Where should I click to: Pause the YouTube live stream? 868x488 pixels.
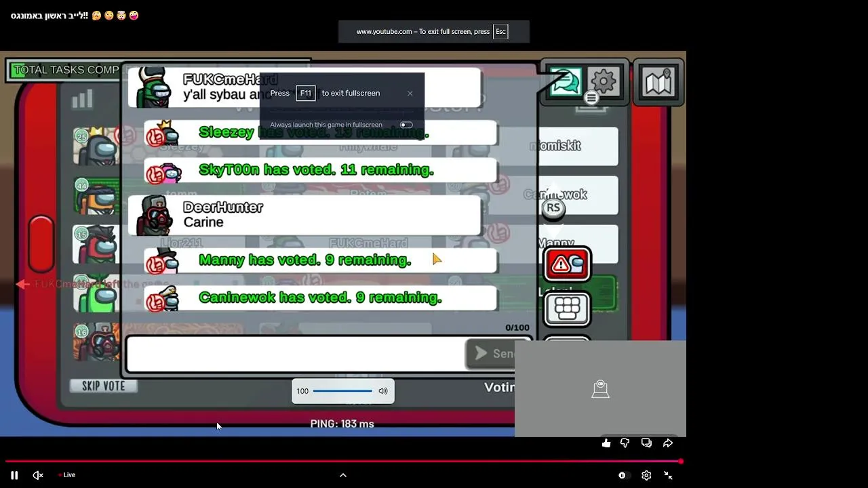click(x=14, y=475)
